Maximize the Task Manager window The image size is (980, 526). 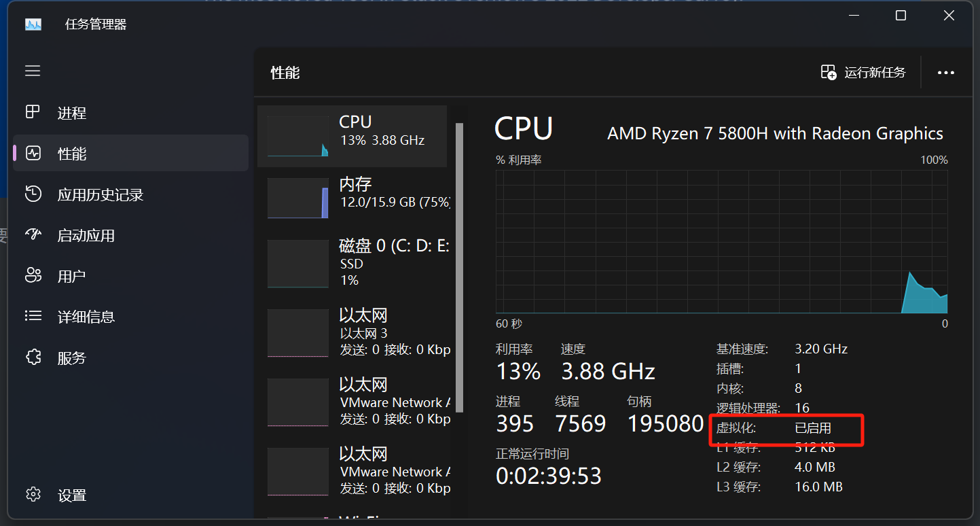[901, 16]
